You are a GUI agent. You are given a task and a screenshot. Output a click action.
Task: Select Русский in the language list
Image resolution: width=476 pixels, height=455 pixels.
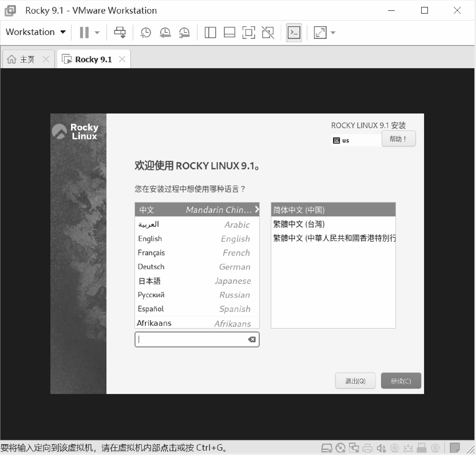[197, 295]
